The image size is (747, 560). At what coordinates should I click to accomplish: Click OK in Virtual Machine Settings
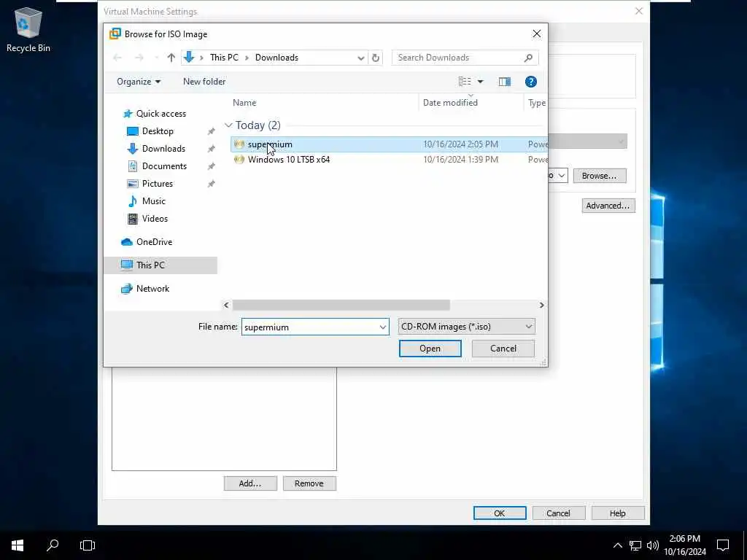click(x=500, y=513)
